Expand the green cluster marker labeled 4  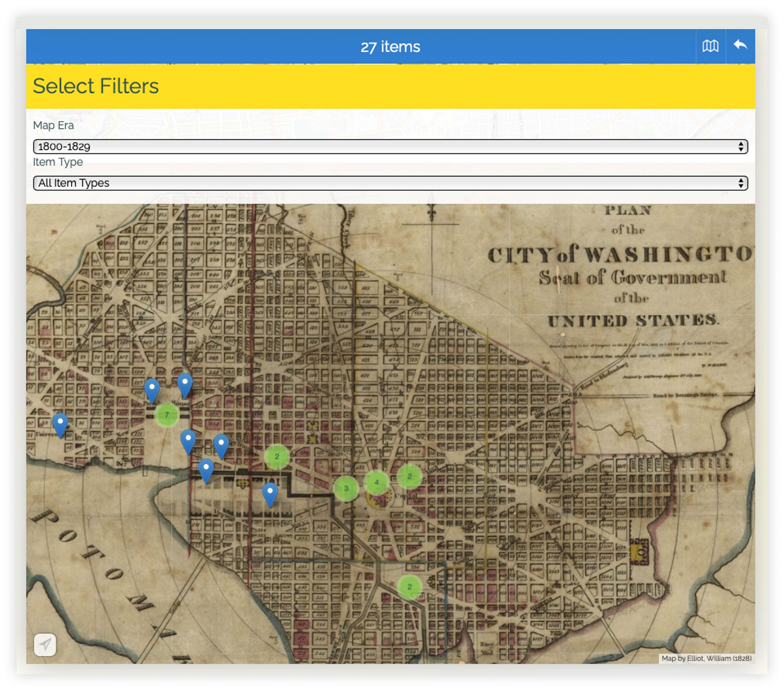376,482
